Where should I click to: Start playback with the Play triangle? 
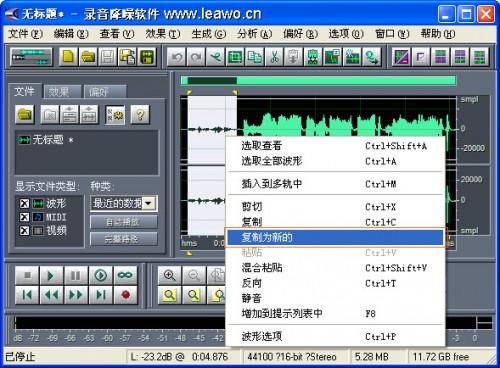point(51,275)
